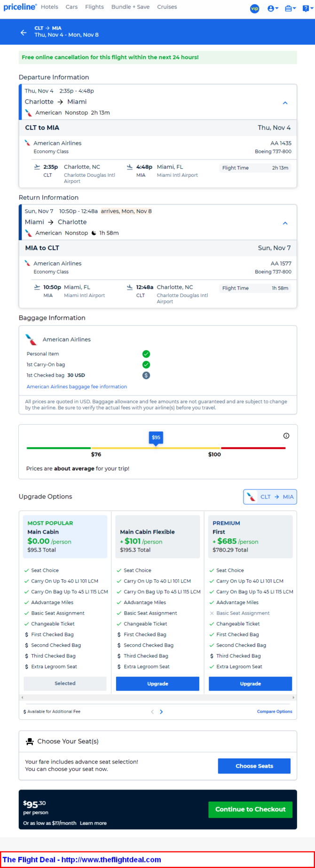The width and height of the screenshot is (315, 868).
Task: Click the $95 marker on price slider
Action: pos(156,438)
